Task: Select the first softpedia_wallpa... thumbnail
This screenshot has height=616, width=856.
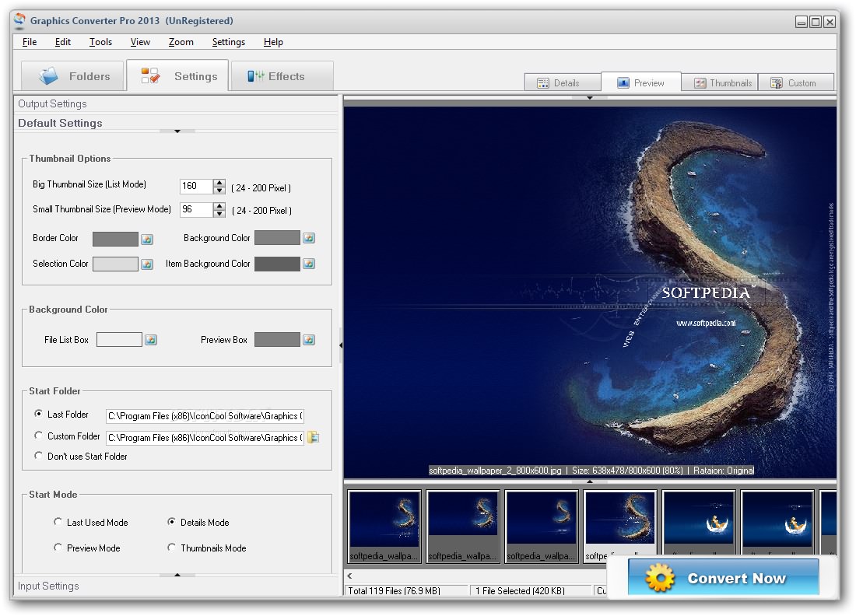Action: click(384, 526)
